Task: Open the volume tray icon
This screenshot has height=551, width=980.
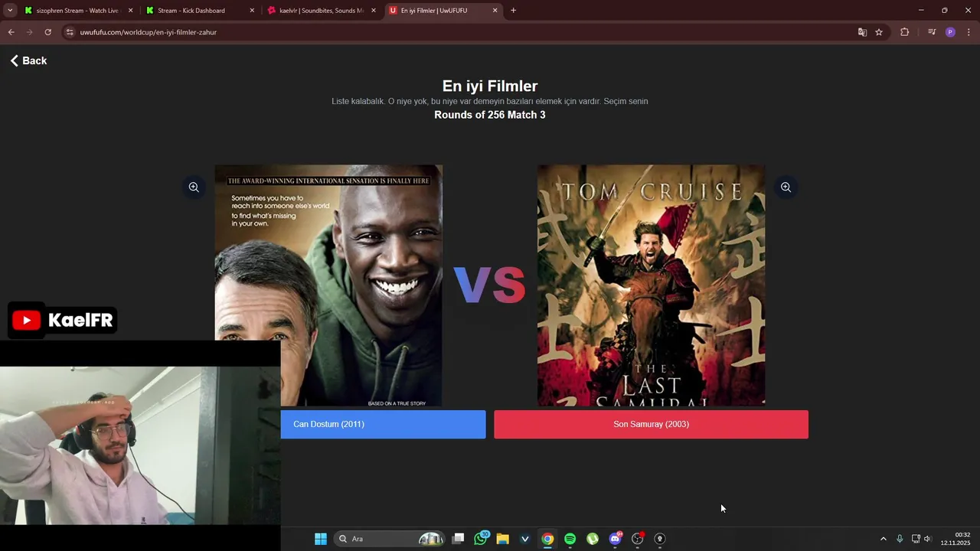Action: [927, 539]
